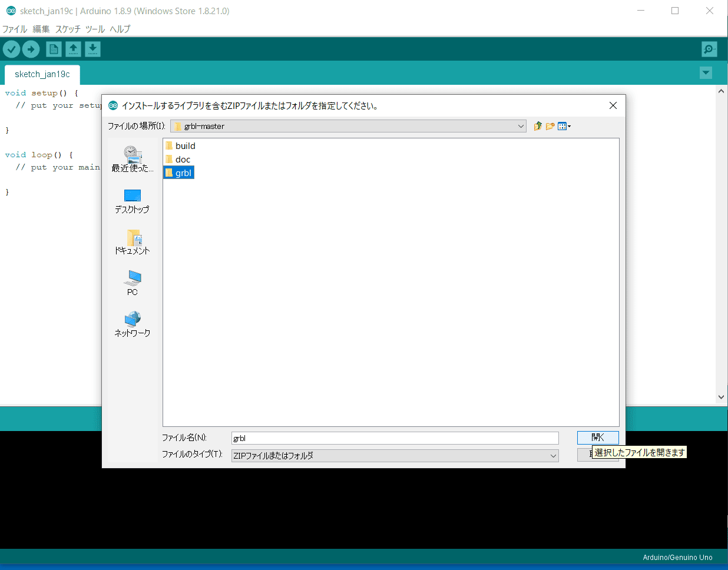Open a sketch with the up-arrow Open icon
The height and width of the screenshot is (570, 728).
tap(73, 49)
